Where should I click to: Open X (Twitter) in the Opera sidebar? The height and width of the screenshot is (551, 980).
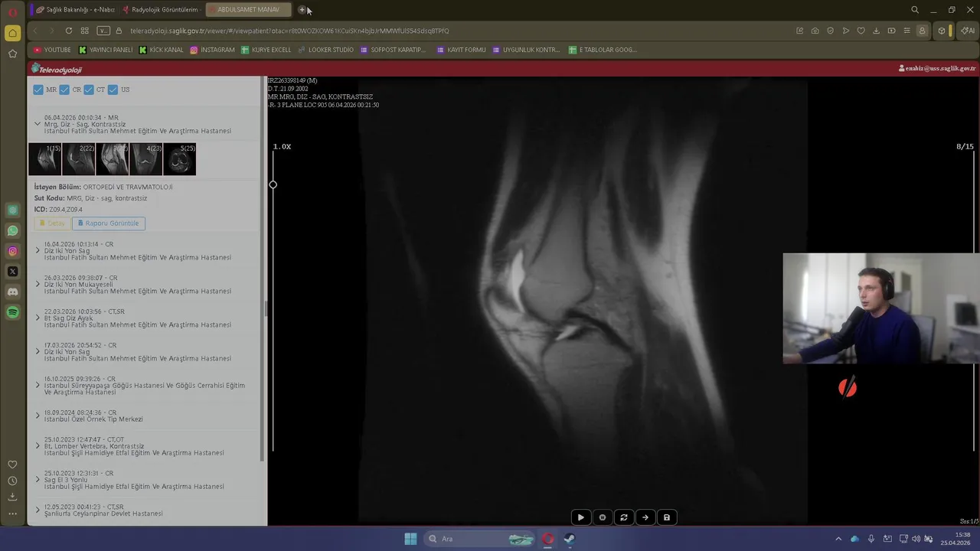(x=12, y=272)
